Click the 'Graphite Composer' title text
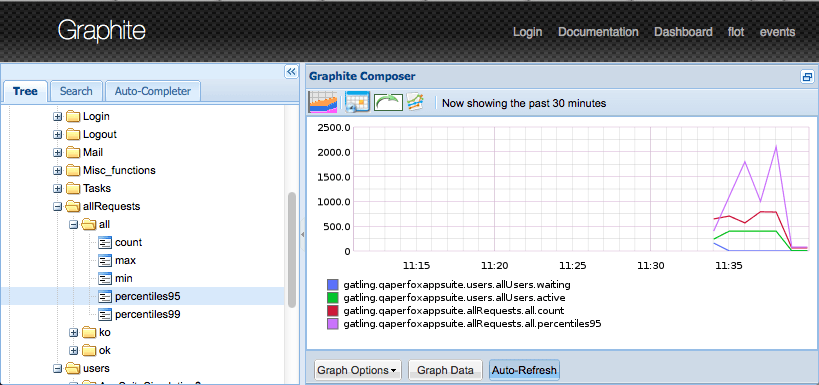Viewport: 819px width, 385px height. point(362,76)
